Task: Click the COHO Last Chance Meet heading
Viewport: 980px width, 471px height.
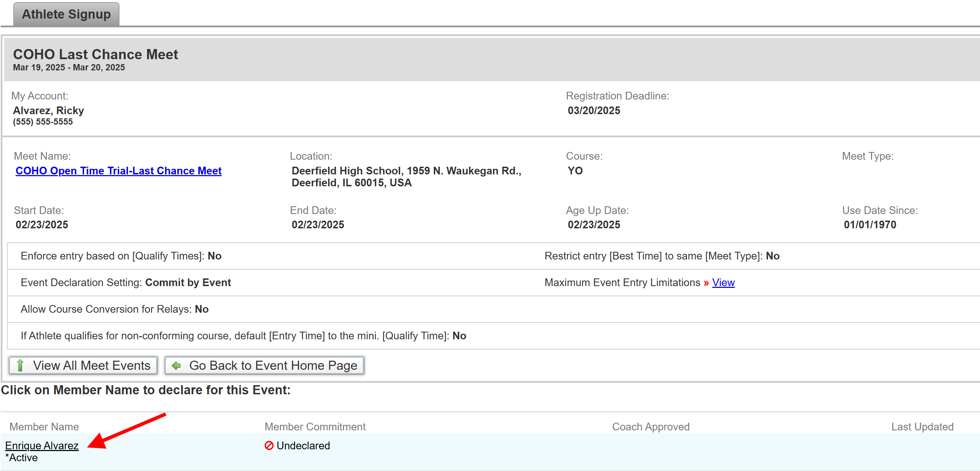Action: (96, 54)
